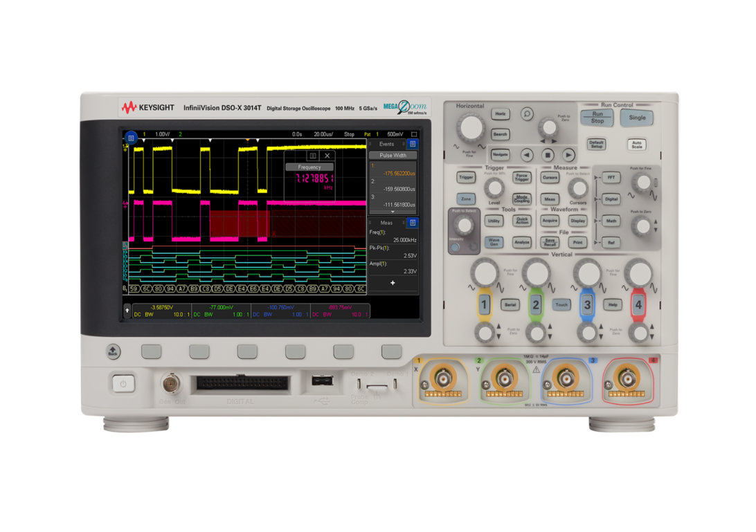Open the Meas panel menu icon
This screenshot has height=532, width=756.
coord(413,222)
